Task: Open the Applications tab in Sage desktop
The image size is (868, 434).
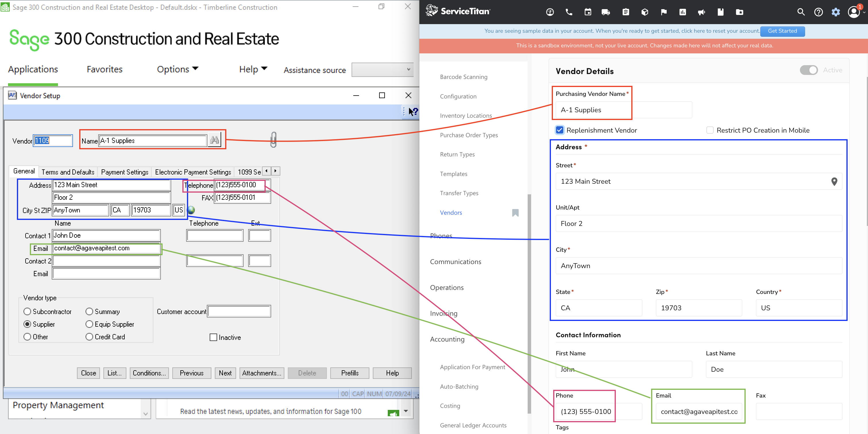Action: coord(33,69)
